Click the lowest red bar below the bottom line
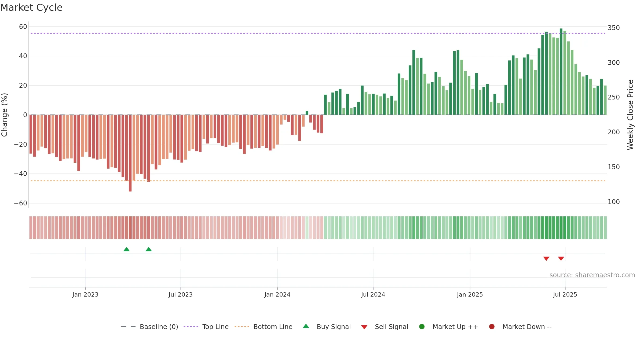 coord(130,153)
